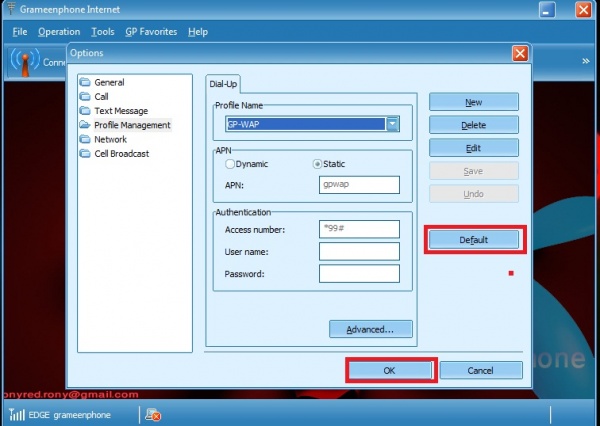Click the User name input field
The width and height of the screenshot is (600, 426).
[x=359, y=251]
